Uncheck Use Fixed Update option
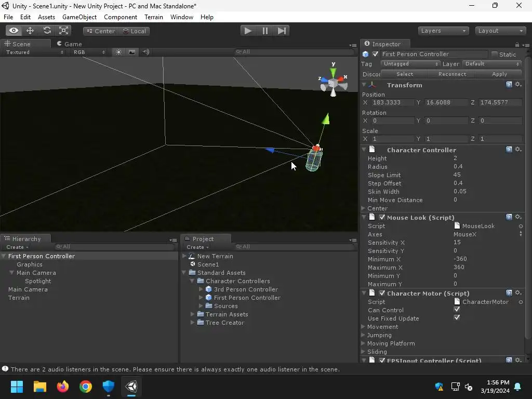Screen dimensions: 532x399 (457, 317)
